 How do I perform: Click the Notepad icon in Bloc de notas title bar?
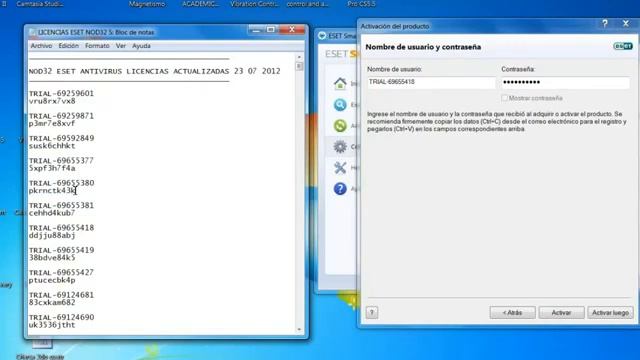pos(33,32)
